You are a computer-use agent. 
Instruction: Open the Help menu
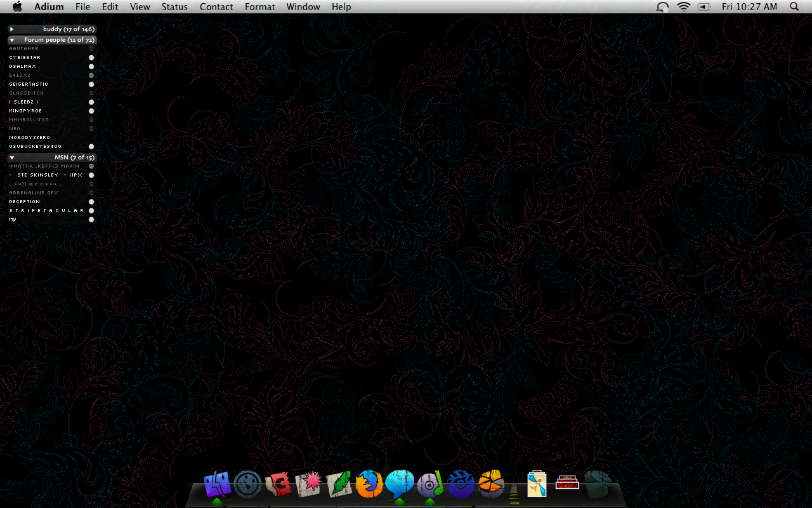tap(341, 6)
